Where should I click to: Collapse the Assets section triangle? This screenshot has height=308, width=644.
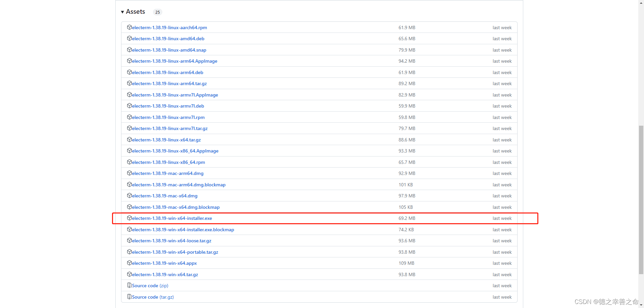tap(122, 12)
